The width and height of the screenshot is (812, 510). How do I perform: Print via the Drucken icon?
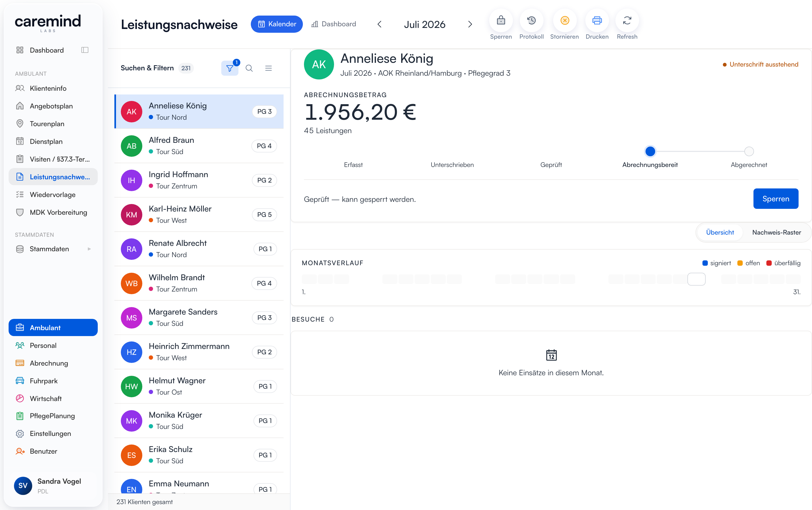pyautogui.click(x=597, y=21)
